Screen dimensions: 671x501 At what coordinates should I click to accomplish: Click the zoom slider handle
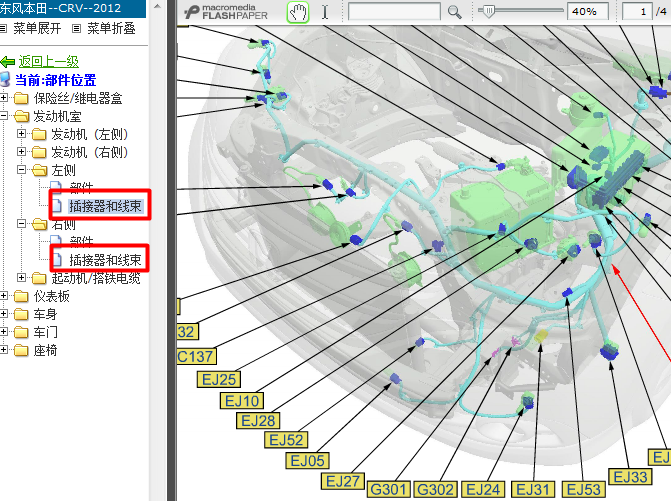(488, 11)
